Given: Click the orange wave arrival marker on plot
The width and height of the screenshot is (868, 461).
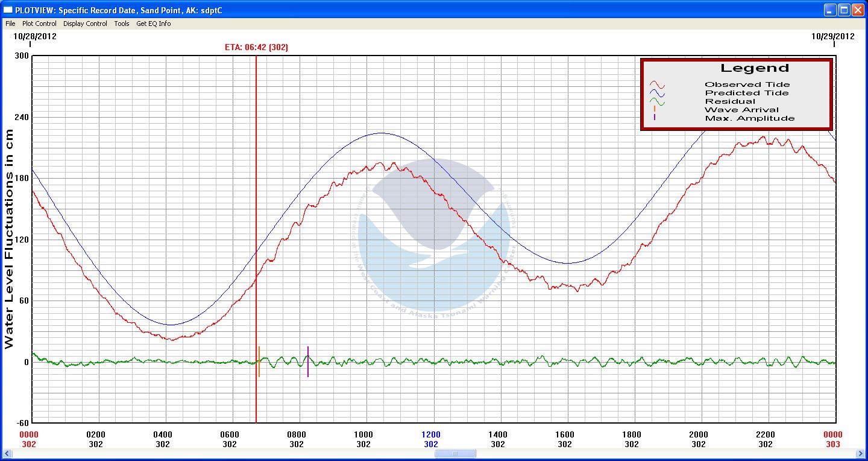Looking at the screenshot, I should [259, 362].
